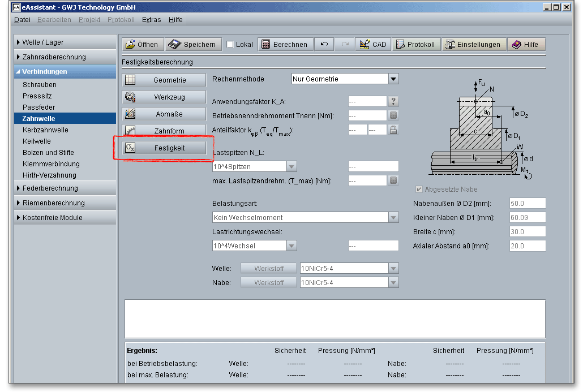The image size is (583, 392).
Task: Save with the Speichern toolbar button
Action: 192,45
